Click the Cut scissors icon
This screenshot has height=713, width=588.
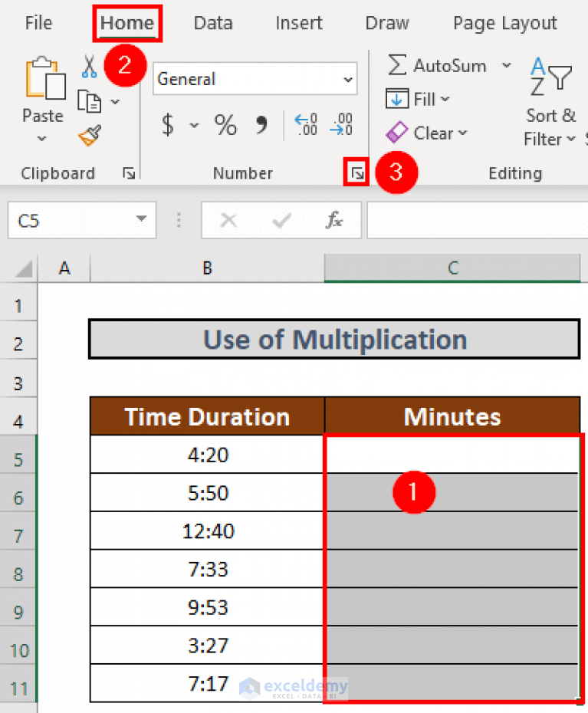pos(89,67)
